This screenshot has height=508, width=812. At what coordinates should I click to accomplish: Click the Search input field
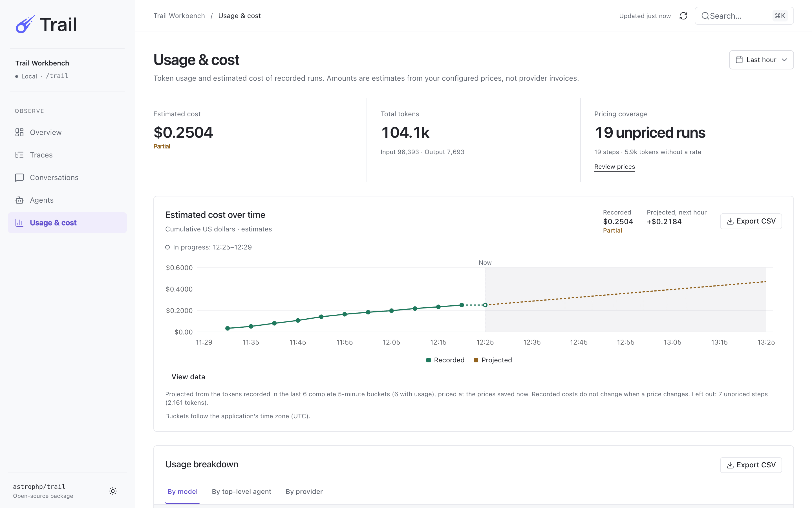[x=744, y=16]
